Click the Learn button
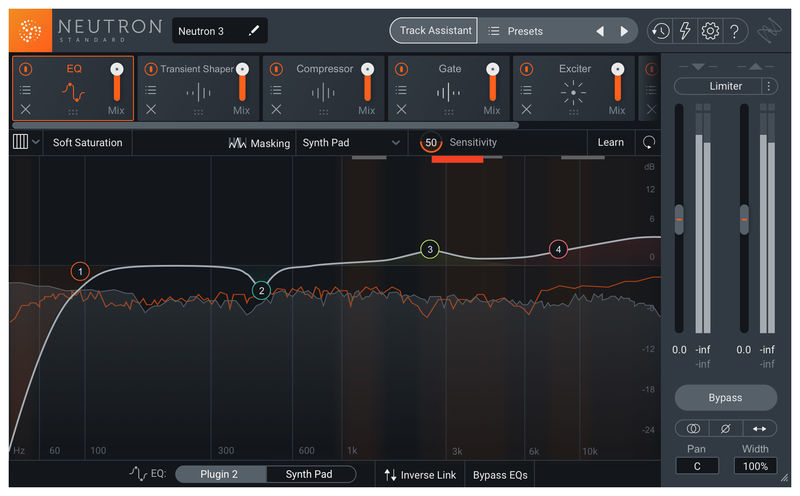Screen dimensions: 800x496 click(610, 142)
